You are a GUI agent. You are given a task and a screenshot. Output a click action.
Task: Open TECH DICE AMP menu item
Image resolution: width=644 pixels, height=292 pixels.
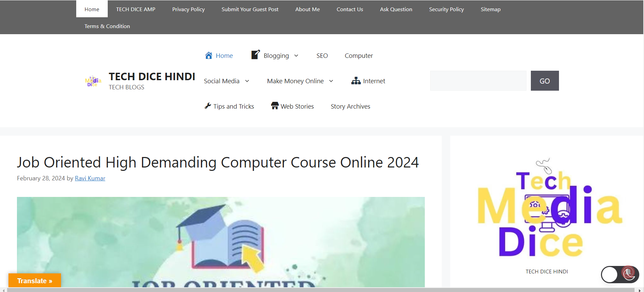136,9
